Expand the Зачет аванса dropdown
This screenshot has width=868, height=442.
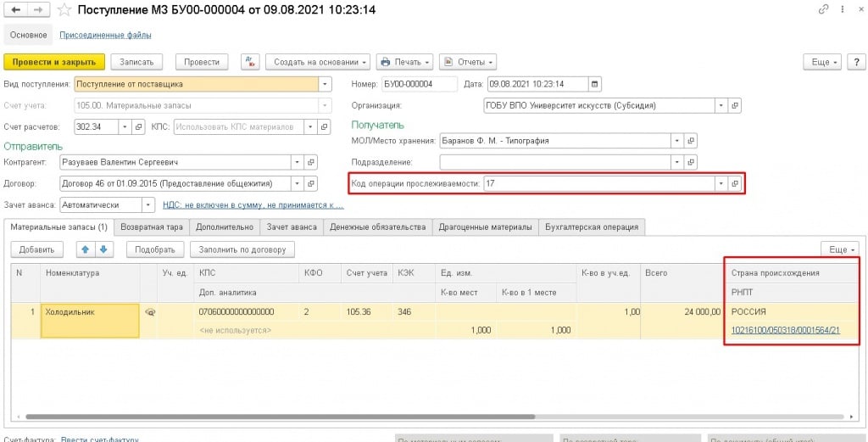pyautogui.click(x=147, y=204)
